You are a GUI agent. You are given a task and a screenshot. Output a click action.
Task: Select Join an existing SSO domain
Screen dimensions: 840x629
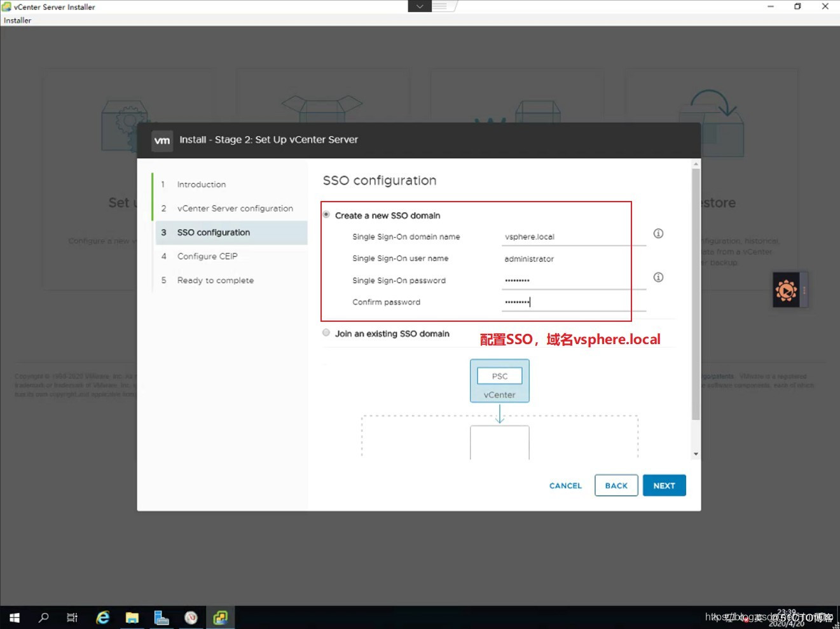tap(326, 333)
